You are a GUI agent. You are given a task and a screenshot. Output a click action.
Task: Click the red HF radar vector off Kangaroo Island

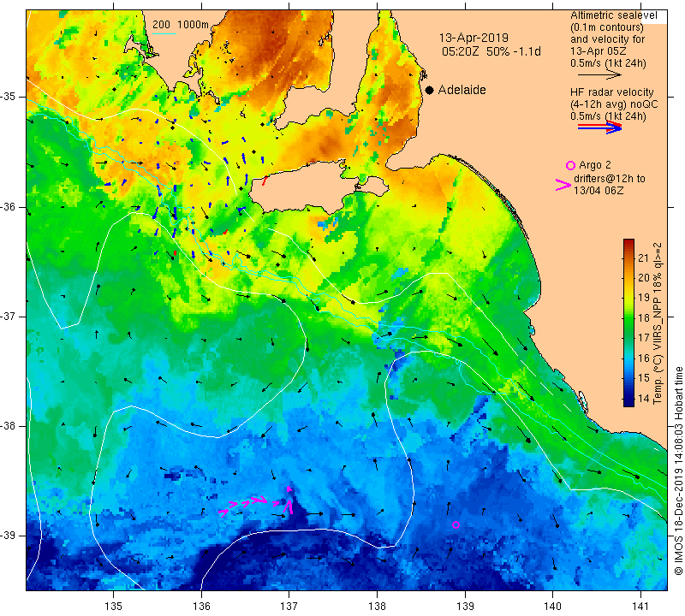[265, 181]
